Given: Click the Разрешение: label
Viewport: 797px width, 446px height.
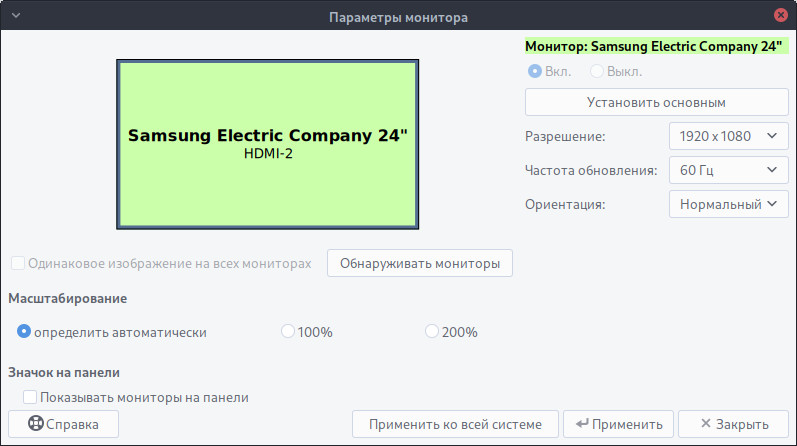Looking at the screenshot, I should 565,136.
